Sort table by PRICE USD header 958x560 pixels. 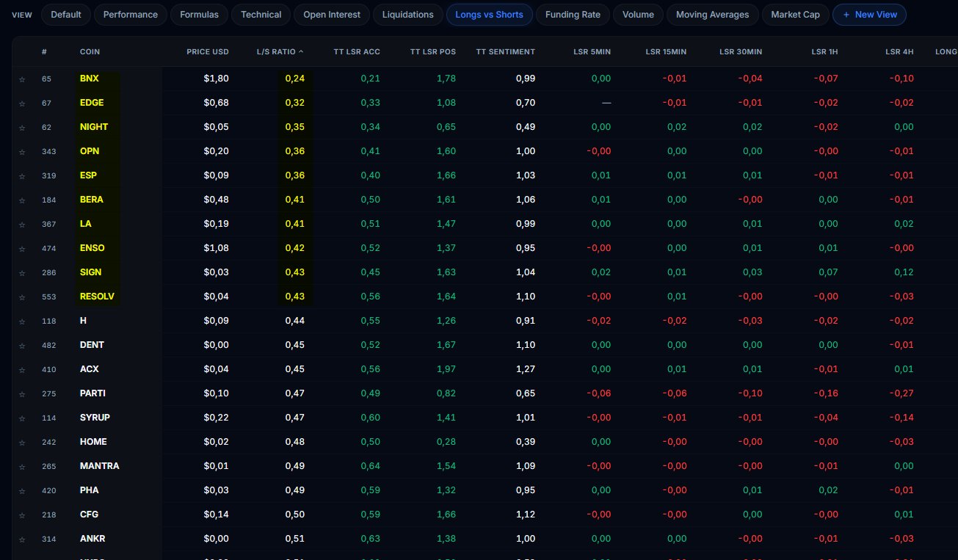[x=207, y=51]
